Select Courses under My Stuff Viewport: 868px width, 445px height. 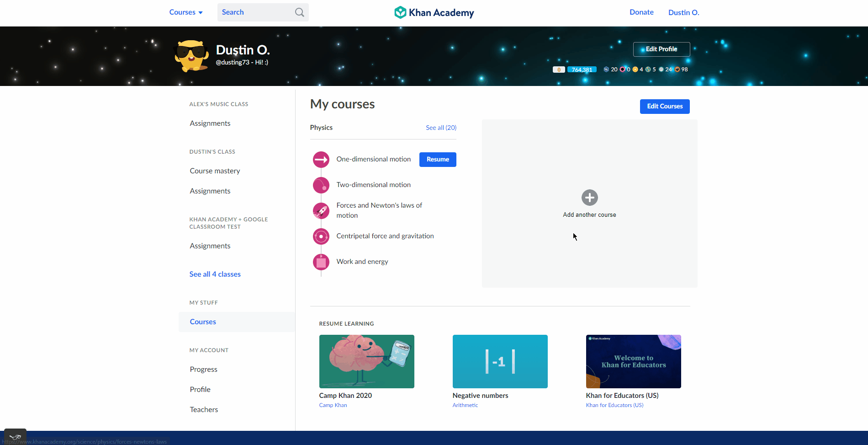tap(237, 322)
